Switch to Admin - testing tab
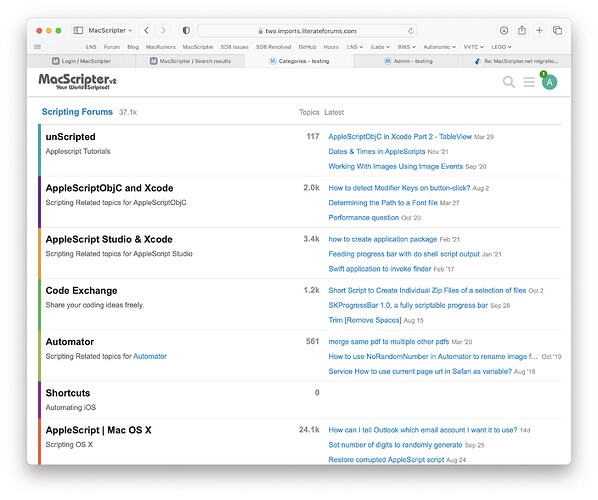 coord(408,61)
